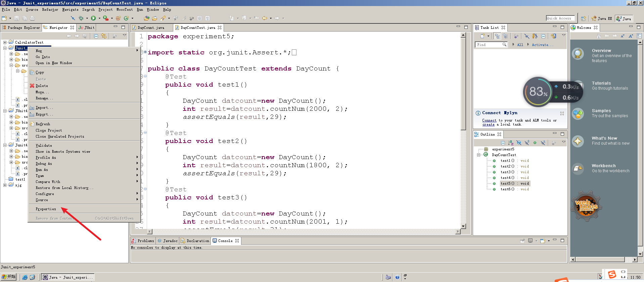The image size is (644, 282).
Task: Collapse the DayCountTest node in the Outline
Action: [479, 155]
